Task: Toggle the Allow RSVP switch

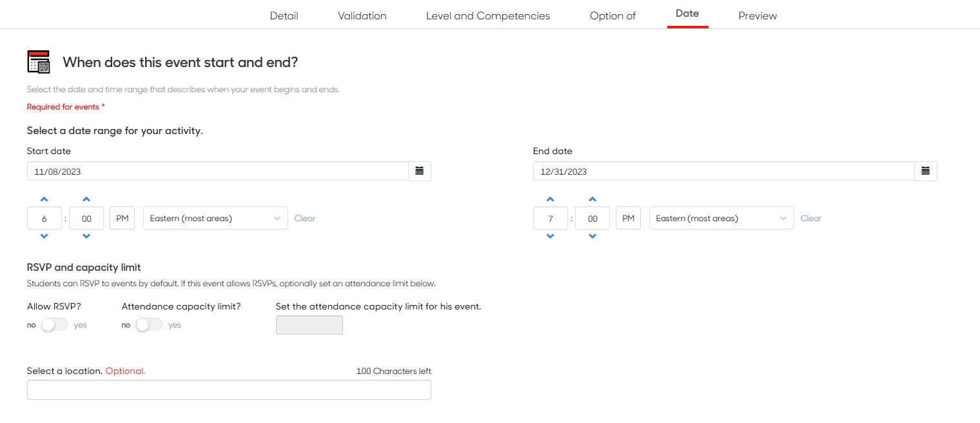Action: pos(54,325)
